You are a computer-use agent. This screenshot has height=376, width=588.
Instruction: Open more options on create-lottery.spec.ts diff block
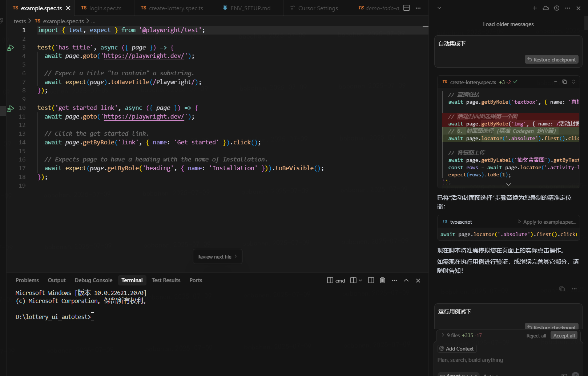coord(555,82)
